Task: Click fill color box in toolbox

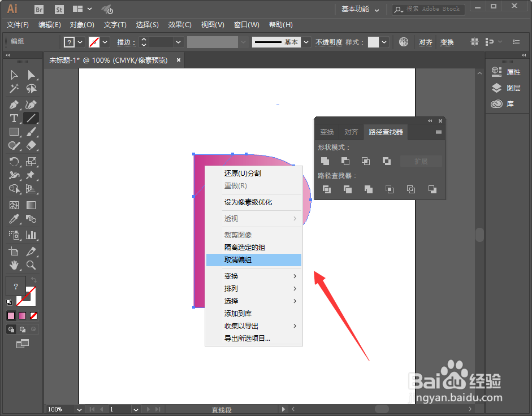Action: click(x=15, y=285)
